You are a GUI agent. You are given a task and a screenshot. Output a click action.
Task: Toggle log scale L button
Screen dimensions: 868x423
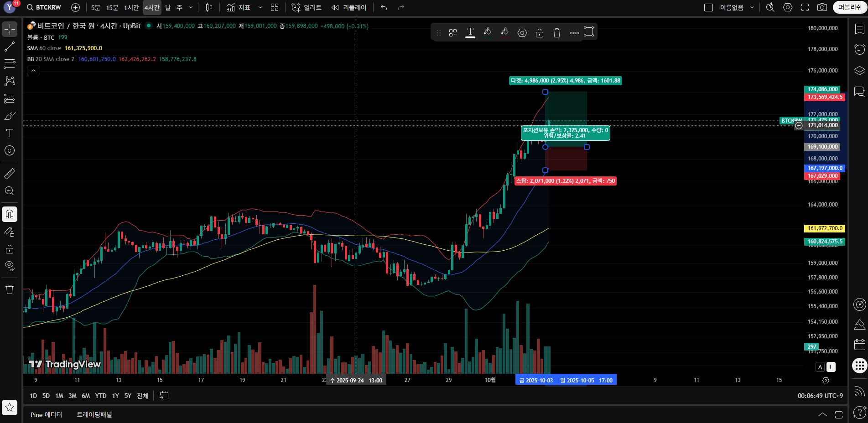coord(831,367)
